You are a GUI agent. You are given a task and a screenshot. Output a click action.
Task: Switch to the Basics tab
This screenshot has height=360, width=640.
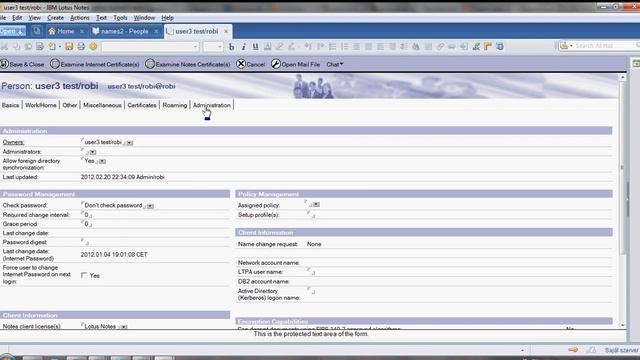(10, 105)
